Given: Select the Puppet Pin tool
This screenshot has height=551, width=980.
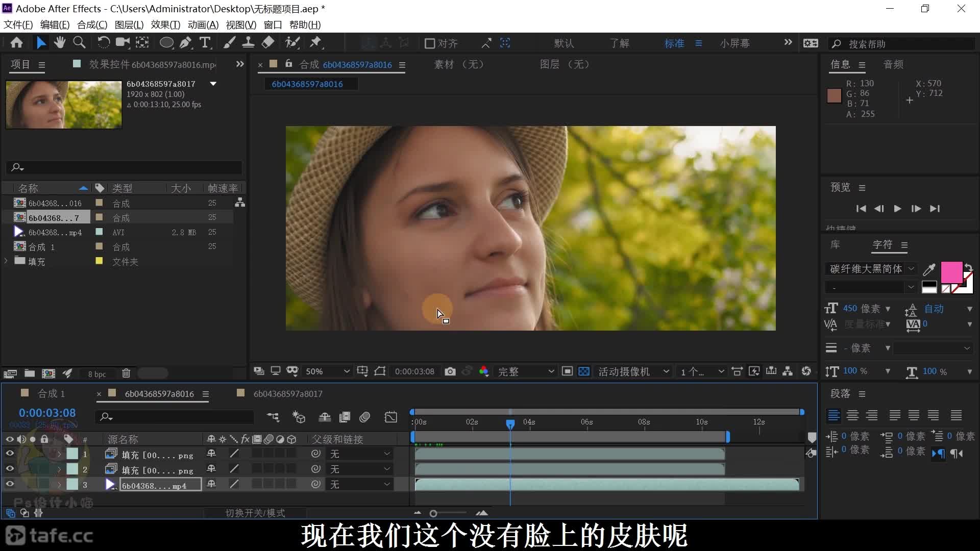Looking at the screenshot, I should click(316, 43).
